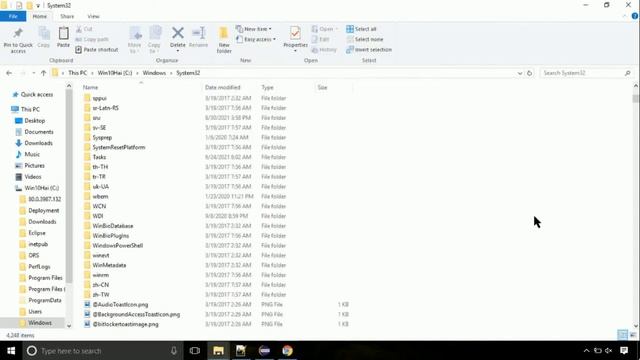Expand the Delete button dropdown arrow
640x360 pixels.
click(178, 51)
